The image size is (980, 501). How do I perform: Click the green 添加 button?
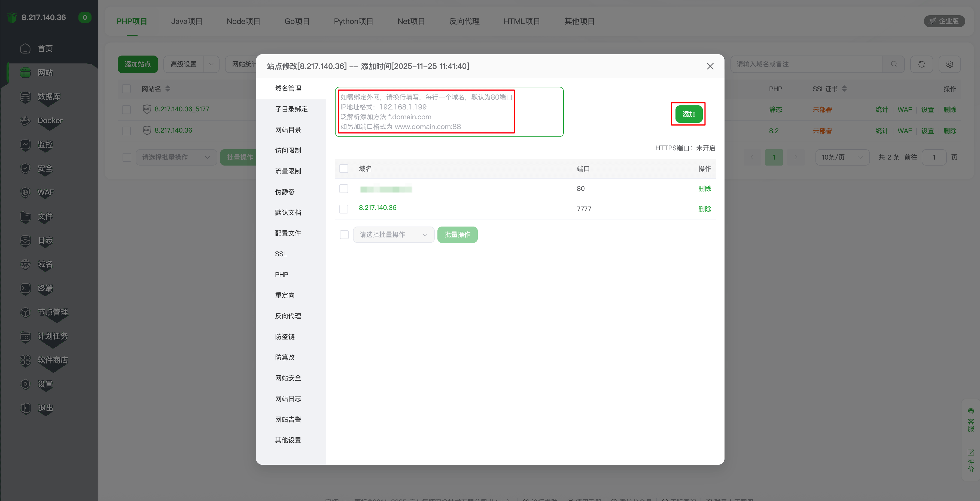click(x=688, y=114)
